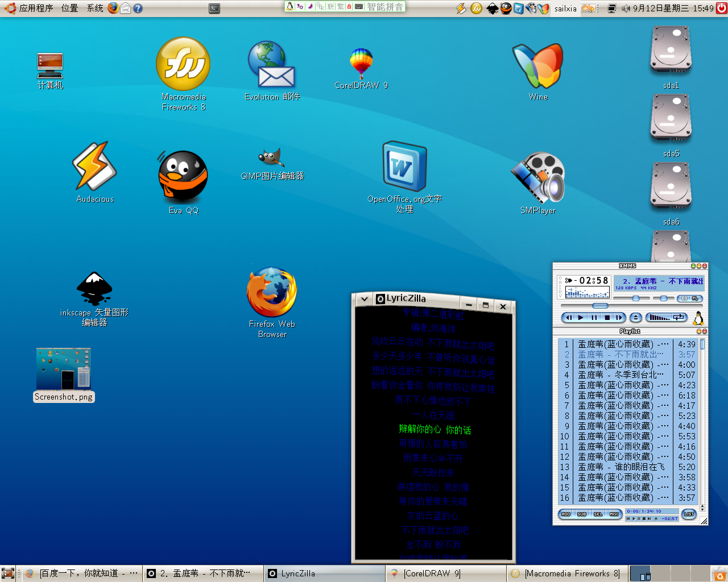Toggle XMMS repeat button

[x=680, y=318]
